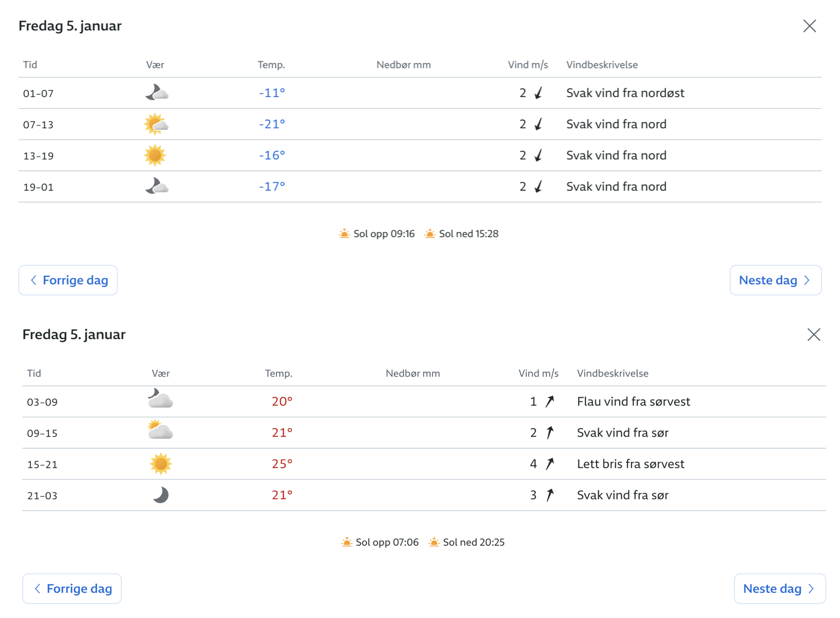Click the -21° temperature value
Screen dimensions: 840x618
(272, 124)
